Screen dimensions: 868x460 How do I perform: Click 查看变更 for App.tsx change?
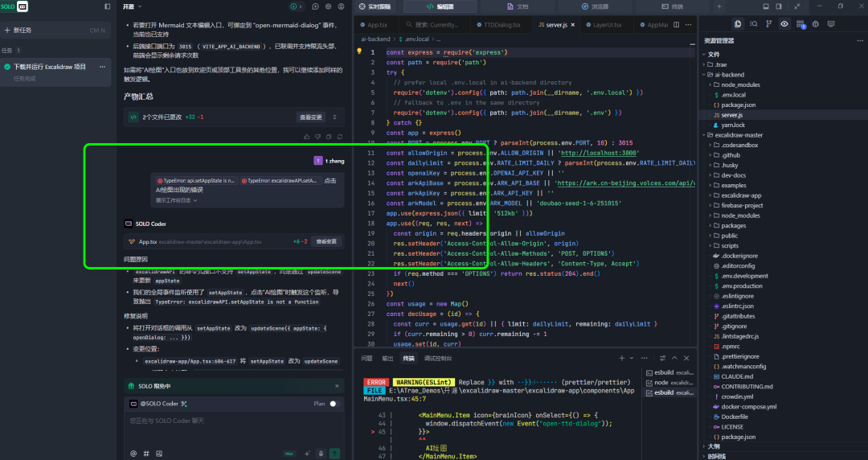[x=326, y=241]
